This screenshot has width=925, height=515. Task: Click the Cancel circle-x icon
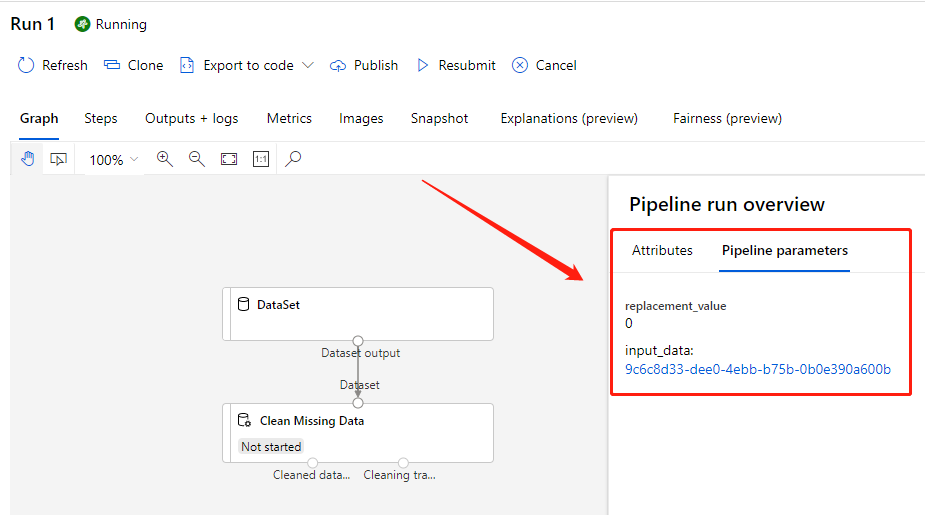[520, 65]
